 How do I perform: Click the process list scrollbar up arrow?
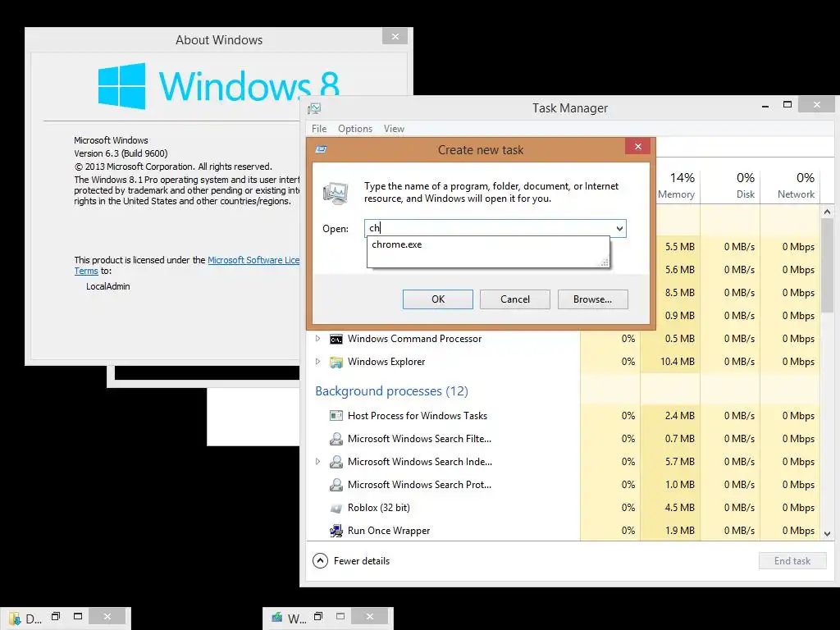[827, 212]
